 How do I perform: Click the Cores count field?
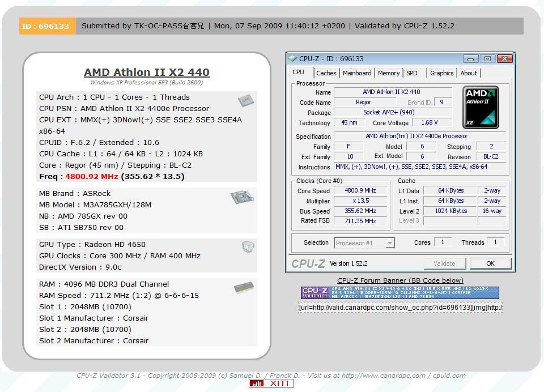[443, 242]
